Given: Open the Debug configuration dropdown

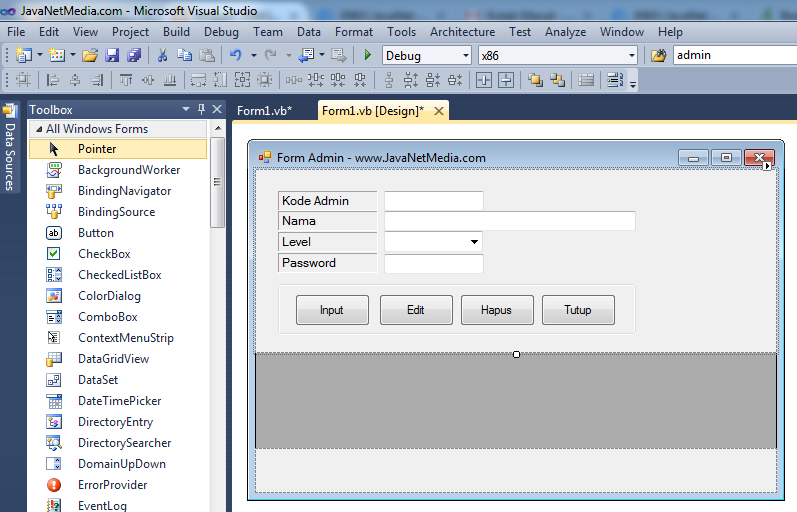Looking at the screenshot, I should point(466,55).
